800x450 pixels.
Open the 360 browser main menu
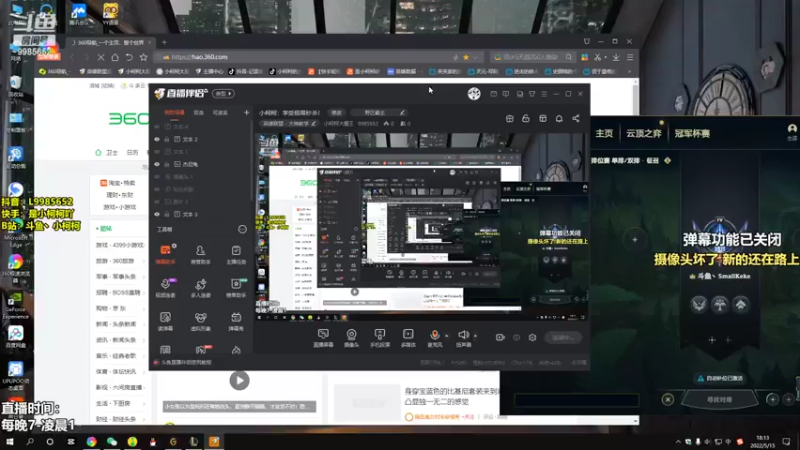coord(630,57)
